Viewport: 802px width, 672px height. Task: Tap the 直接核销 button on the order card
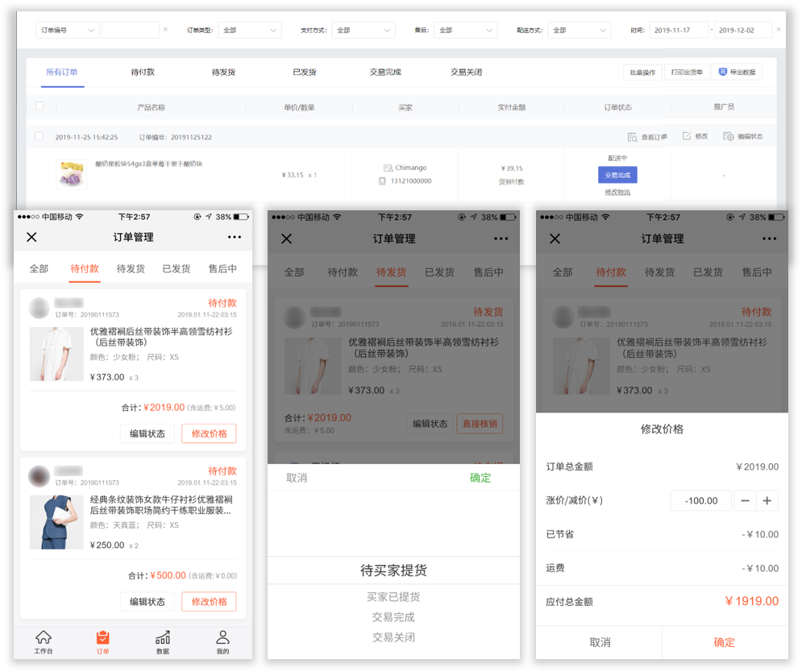[x=481, y=422]
